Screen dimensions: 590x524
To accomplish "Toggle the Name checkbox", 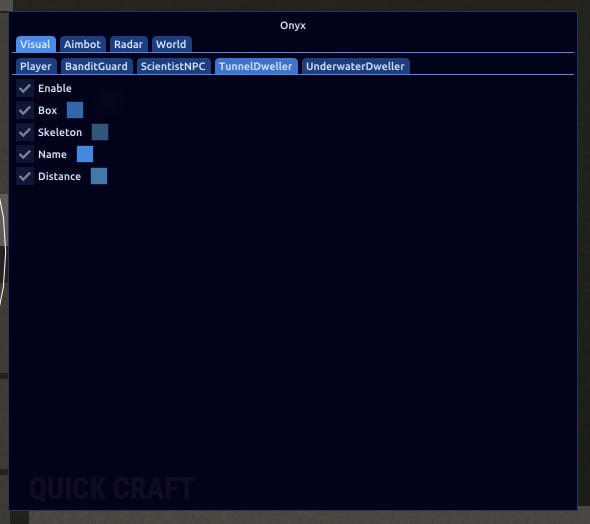I will [25, 154].
